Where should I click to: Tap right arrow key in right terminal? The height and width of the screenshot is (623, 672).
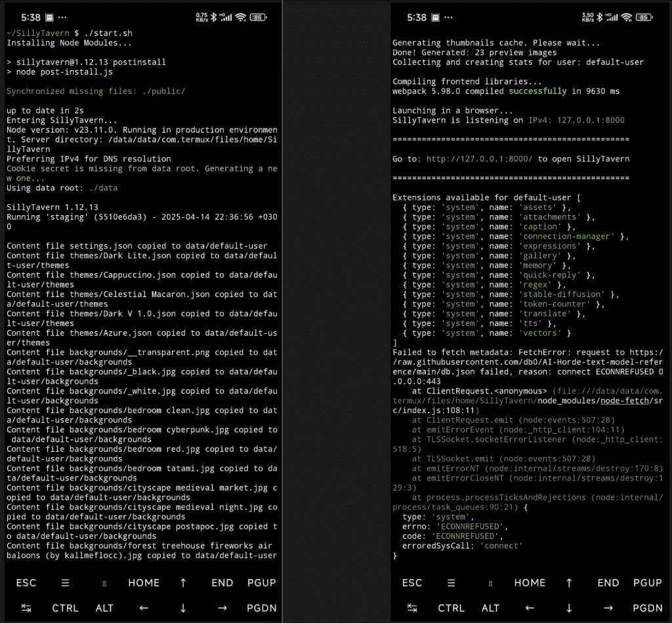click(608, 608)
